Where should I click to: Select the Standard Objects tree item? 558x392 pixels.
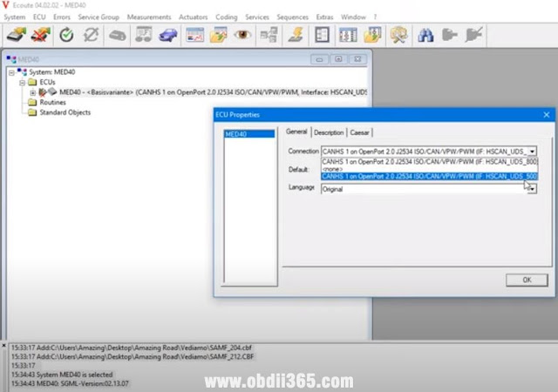[x=65, y=112]
